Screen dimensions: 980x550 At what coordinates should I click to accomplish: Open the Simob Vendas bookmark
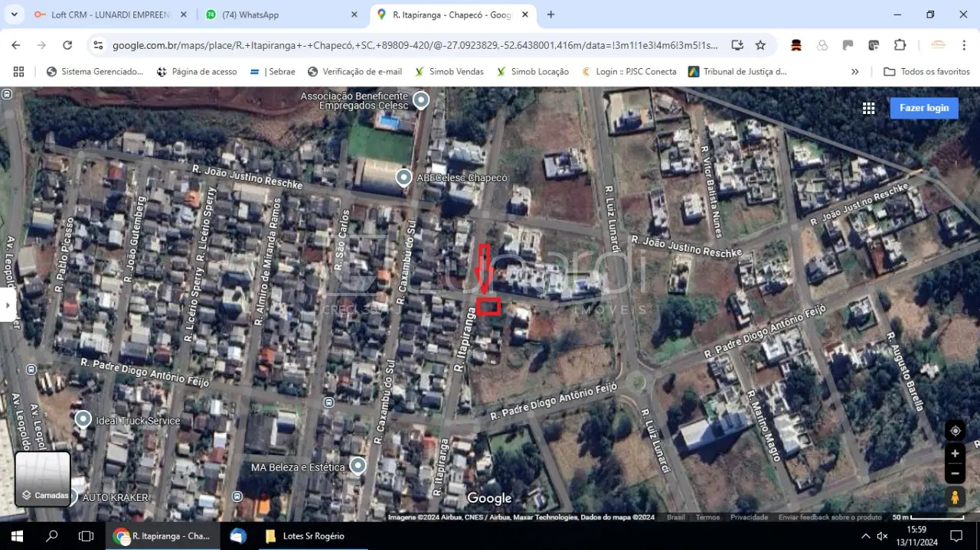pos(449,72)
